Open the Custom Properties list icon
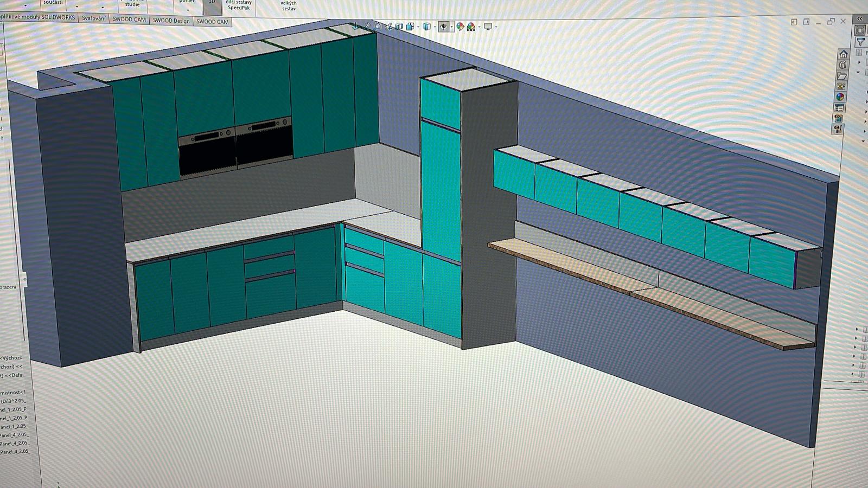This screenshot has width=868, height=488. [839, 108]
